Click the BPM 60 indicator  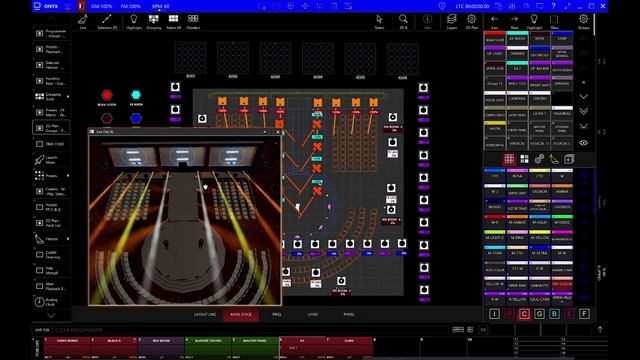(x=160, y=6)
